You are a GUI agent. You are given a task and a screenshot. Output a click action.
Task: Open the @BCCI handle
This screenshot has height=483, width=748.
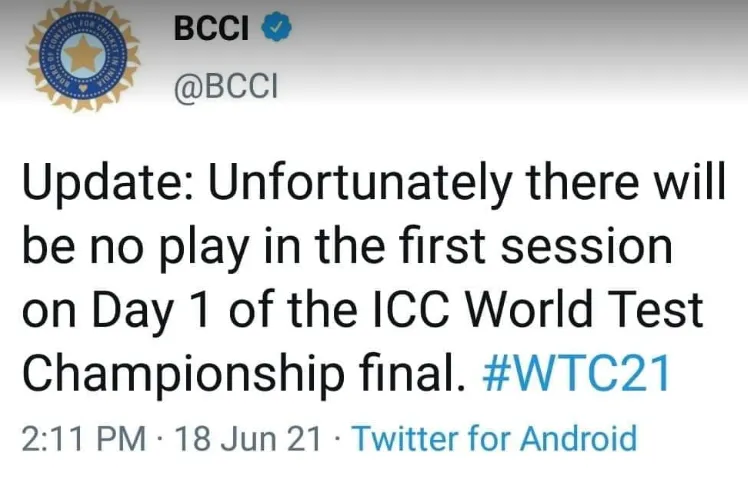click(x=226, y=87)
